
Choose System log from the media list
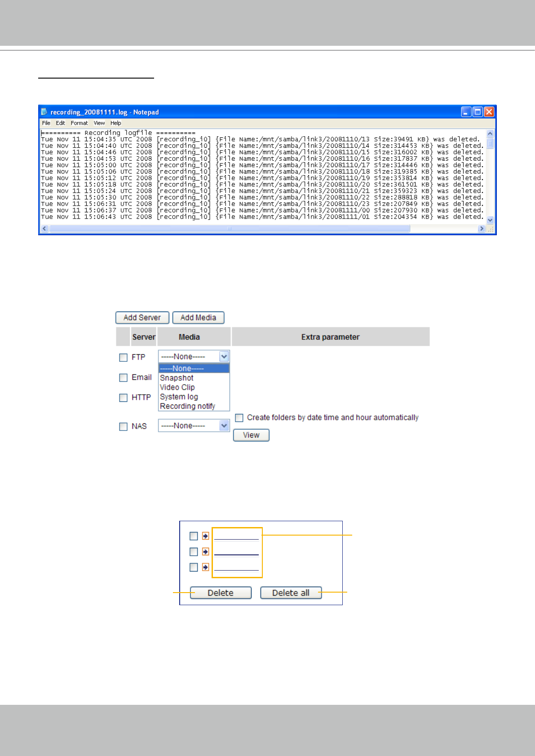(194, 397)
